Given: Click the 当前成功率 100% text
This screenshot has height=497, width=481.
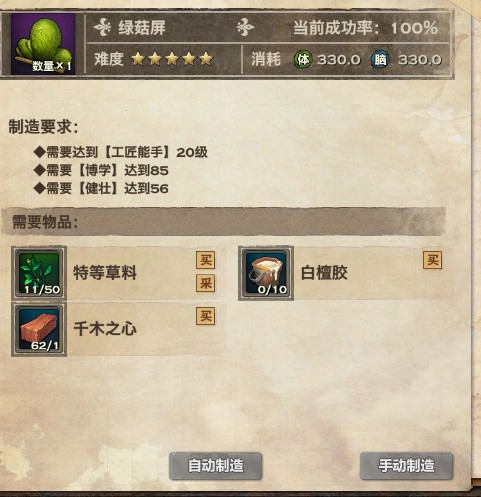Looking at the screenshot, I should 365,28.
